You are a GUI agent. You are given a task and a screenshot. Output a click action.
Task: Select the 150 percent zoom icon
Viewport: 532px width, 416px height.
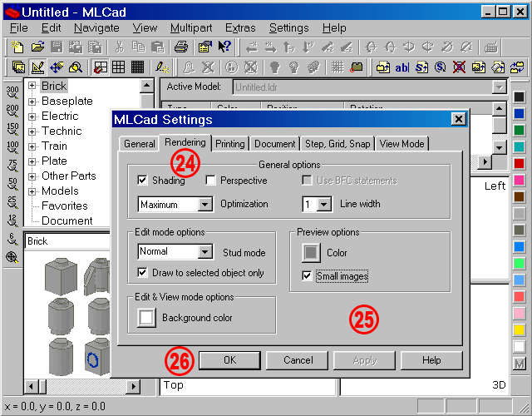12,129
